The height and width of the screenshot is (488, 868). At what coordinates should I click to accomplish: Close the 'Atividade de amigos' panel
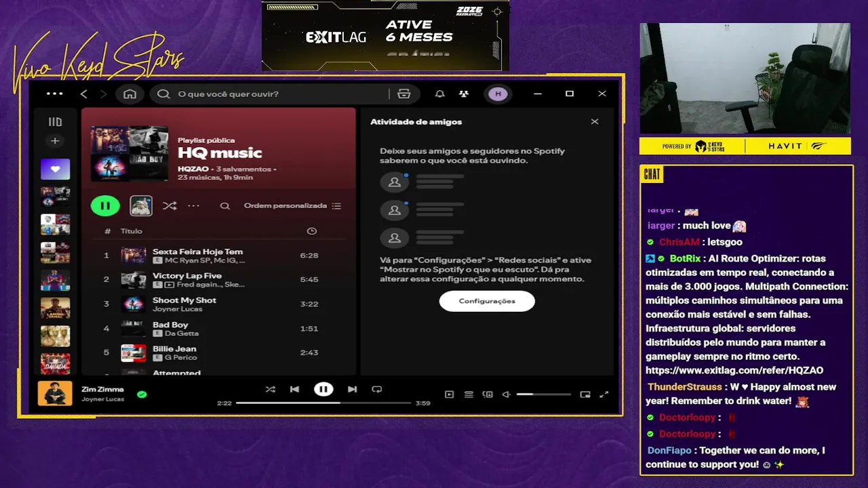point(595,122)
